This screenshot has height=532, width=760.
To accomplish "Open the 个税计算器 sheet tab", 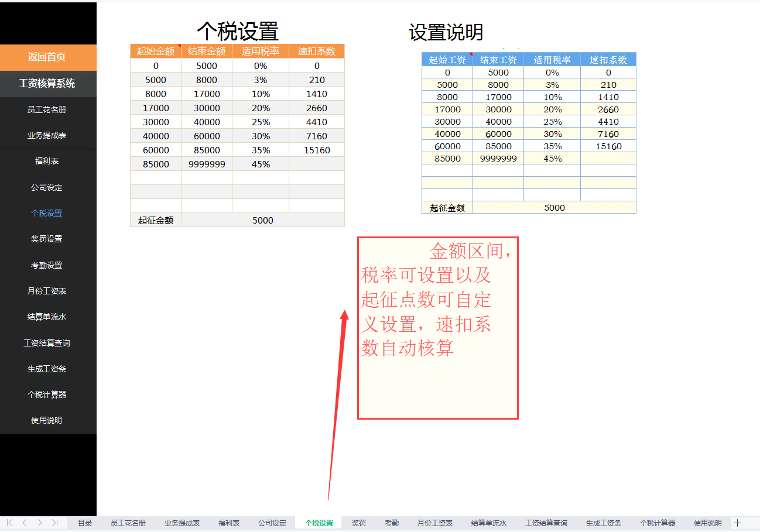I will click(x=657, y=523).
